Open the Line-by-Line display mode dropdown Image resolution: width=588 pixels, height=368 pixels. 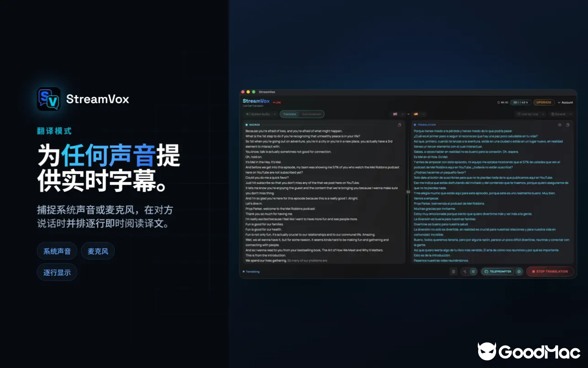pos(530,114)
